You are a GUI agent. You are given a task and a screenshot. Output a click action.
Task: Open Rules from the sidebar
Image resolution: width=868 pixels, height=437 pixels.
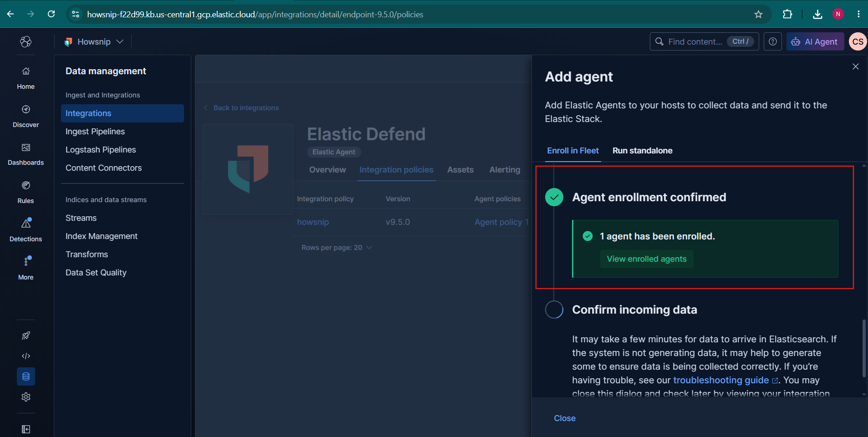pos(26,193)
